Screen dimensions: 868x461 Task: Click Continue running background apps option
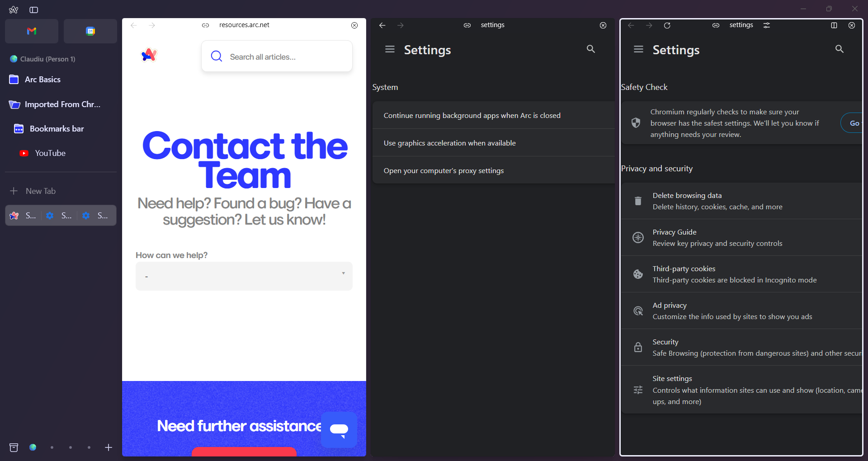click(493, 115)
